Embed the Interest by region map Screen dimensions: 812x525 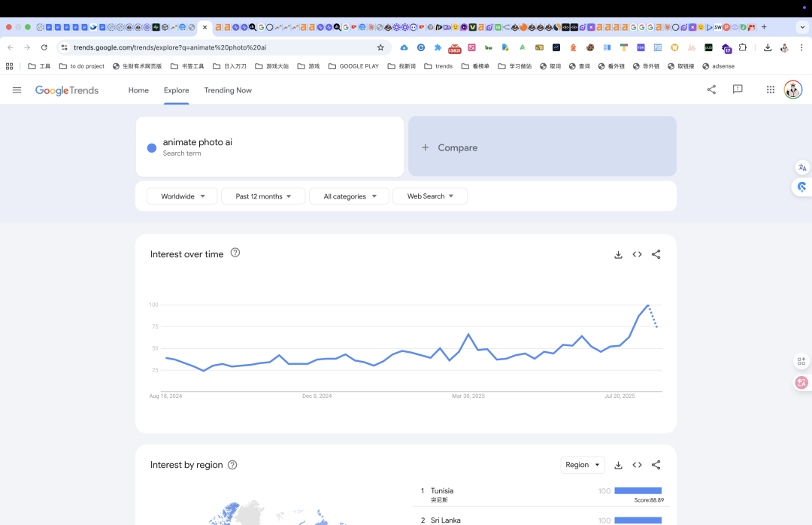[x=637, y=465]
